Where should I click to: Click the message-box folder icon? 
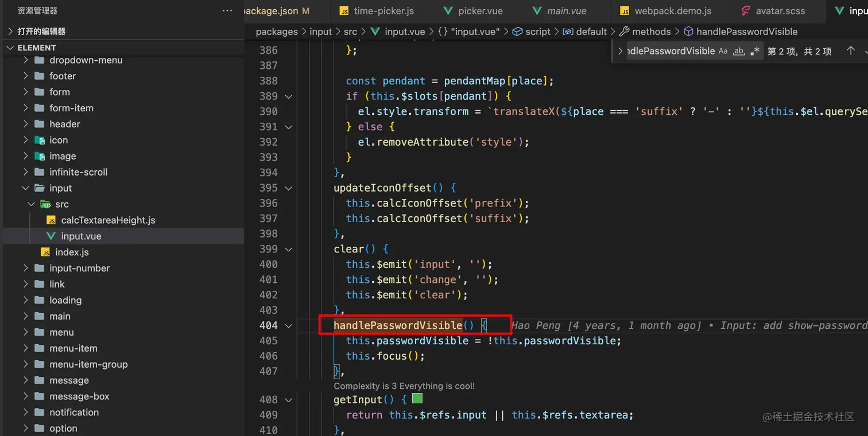pyautogui.click(x=40, y=396)
